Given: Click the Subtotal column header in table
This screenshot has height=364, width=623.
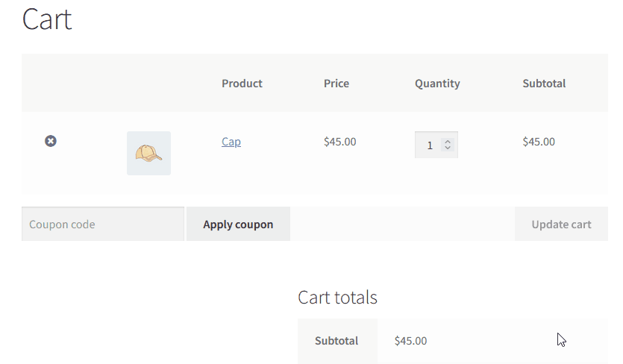Looking at the screenshot, I should 544,84.
